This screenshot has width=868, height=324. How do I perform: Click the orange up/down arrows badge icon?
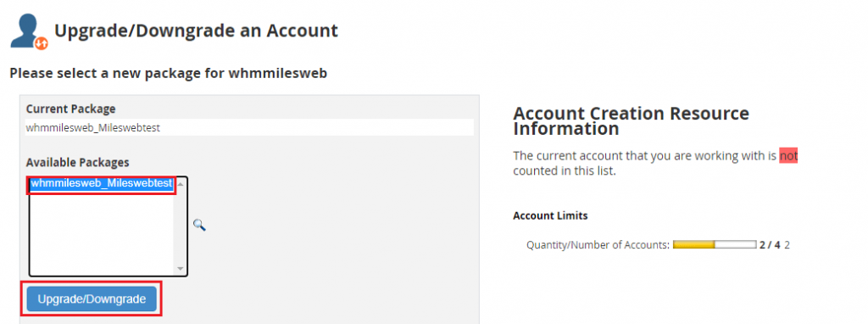[42, 43]
